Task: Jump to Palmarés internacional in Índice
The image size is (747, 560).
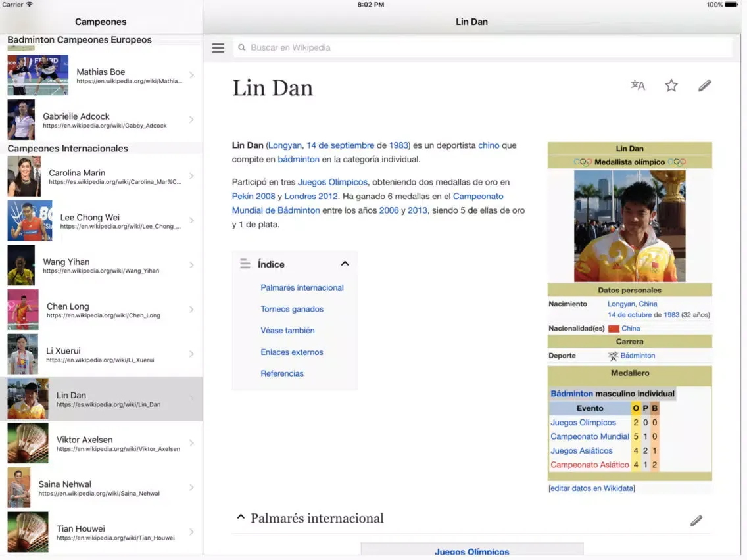Action: tap(302, 288)
